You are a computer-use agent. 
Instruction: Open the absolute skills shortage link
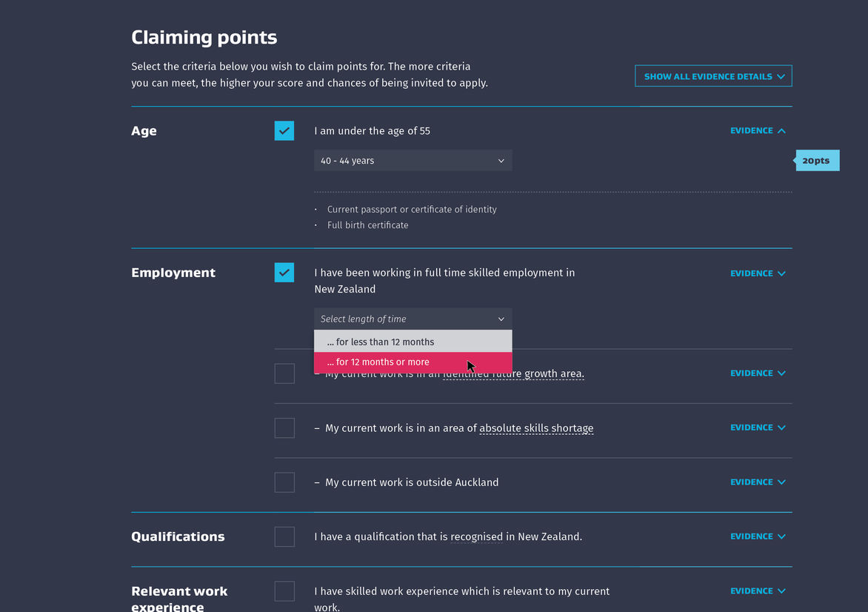[536, 428]
